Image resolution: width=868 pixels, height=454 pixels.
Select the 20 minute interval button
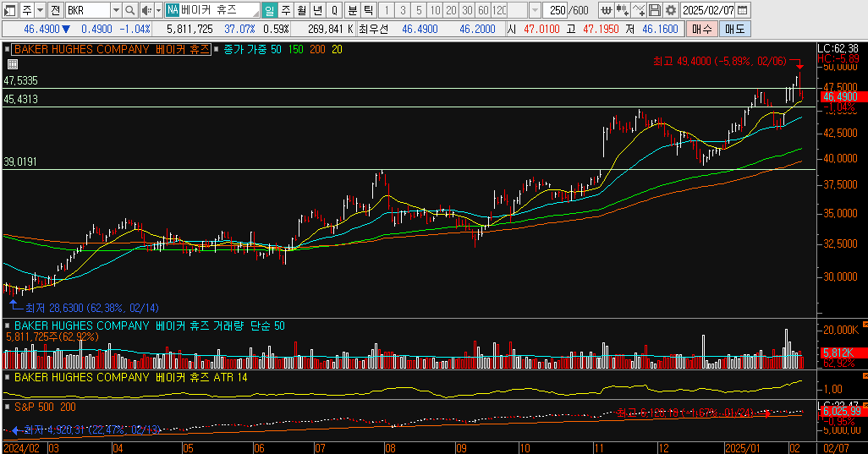451,10
